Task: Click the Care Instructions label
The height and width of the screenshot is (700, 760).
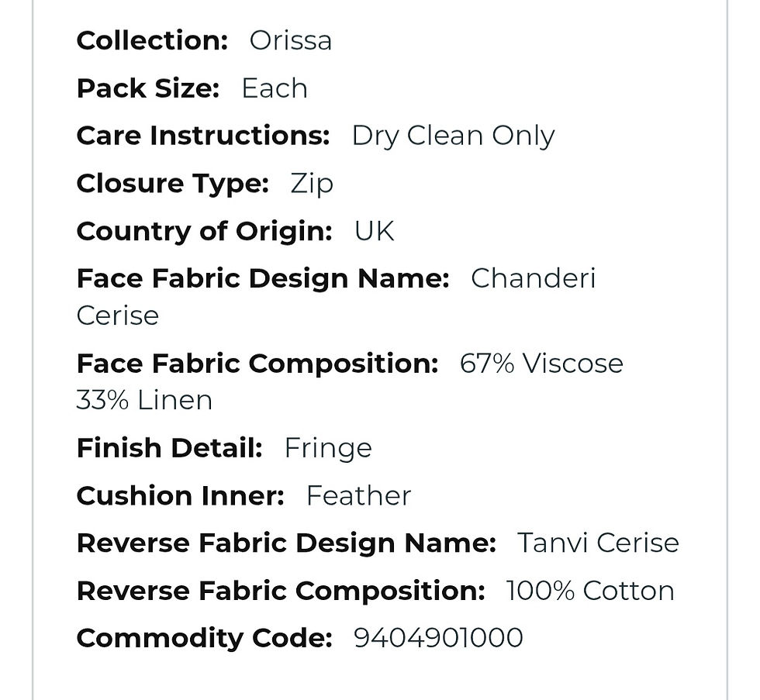Action: point(203,135)
